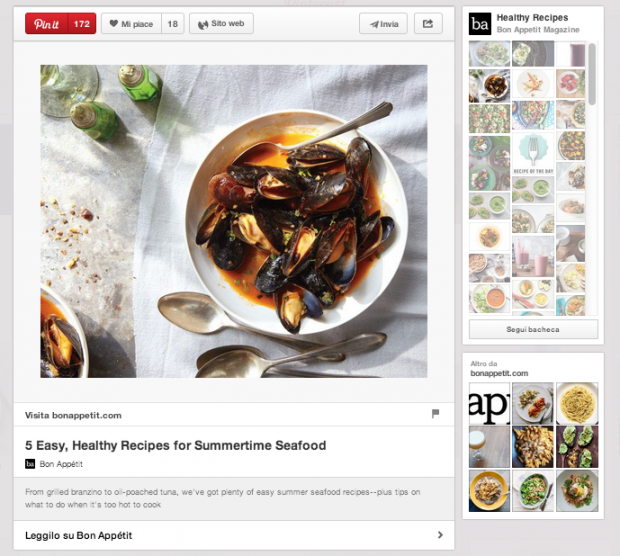
Task: Open the spaghetti plate thumbnail
Action: [577, 403]
